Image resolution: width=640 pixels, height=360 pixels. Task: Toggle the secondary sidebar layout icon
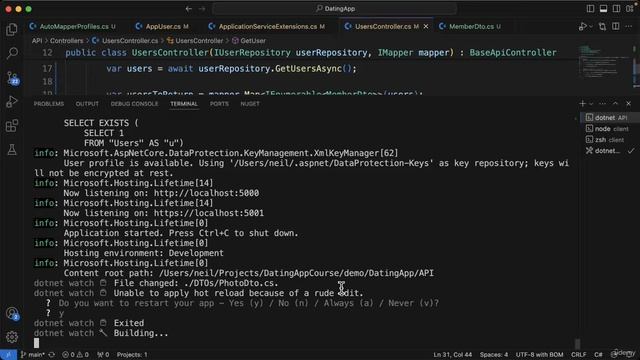point(616,9)
